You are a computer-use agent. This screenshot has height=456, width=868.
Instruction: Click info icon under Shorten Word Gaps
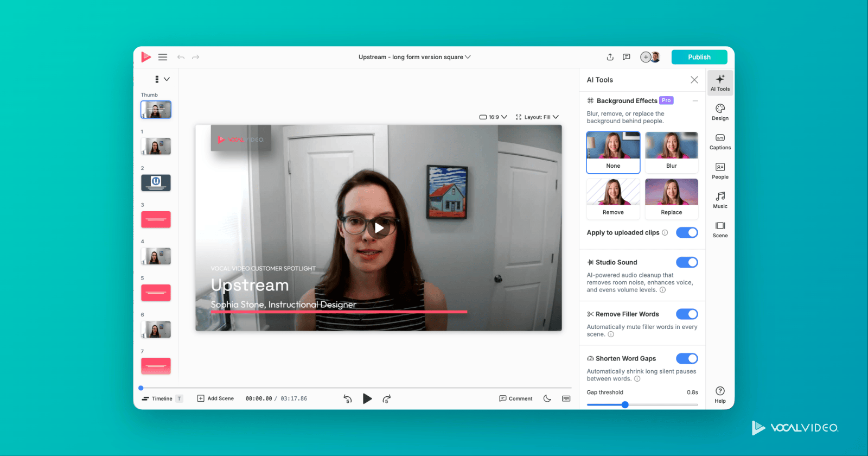click(637, 379)
